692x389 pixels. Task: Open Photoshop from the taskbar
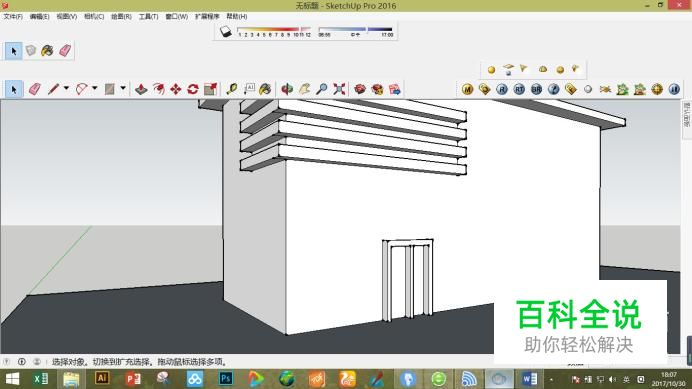(x=226, y=379)
